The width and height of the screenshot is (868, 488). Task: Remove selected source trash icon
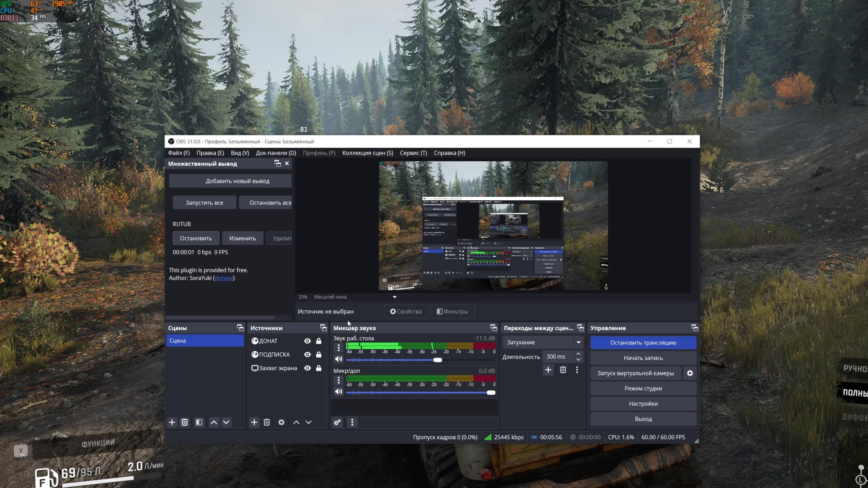(x=267, y=422)
